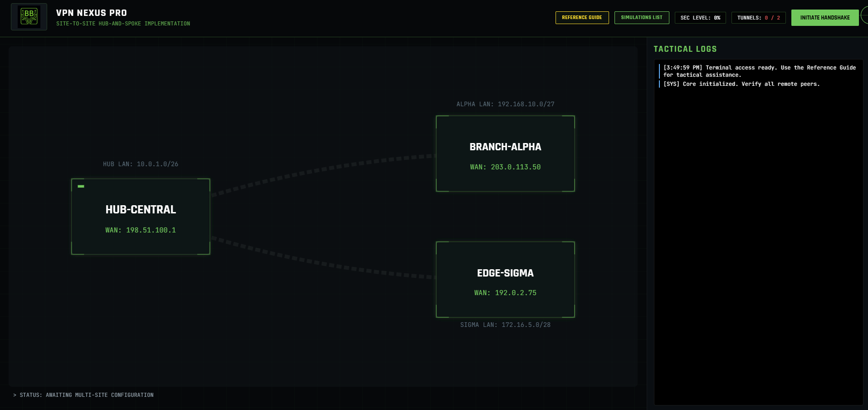Click the Terminal access ready log entry
This screenshot has width=868, height=410.
[x=759, y=71]
